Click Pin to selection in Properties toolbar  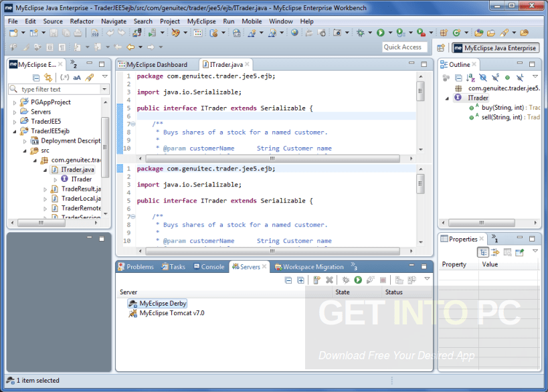click(520, 252)
